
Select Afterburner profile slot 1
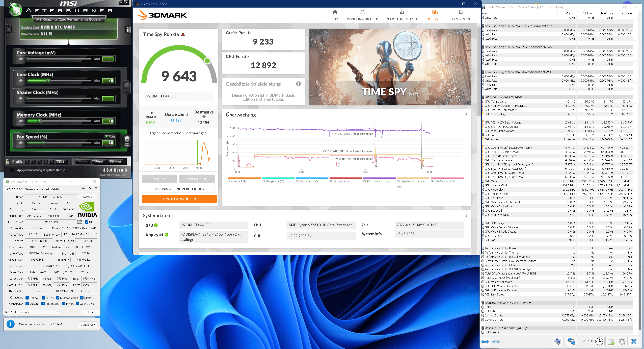[28, 162]
